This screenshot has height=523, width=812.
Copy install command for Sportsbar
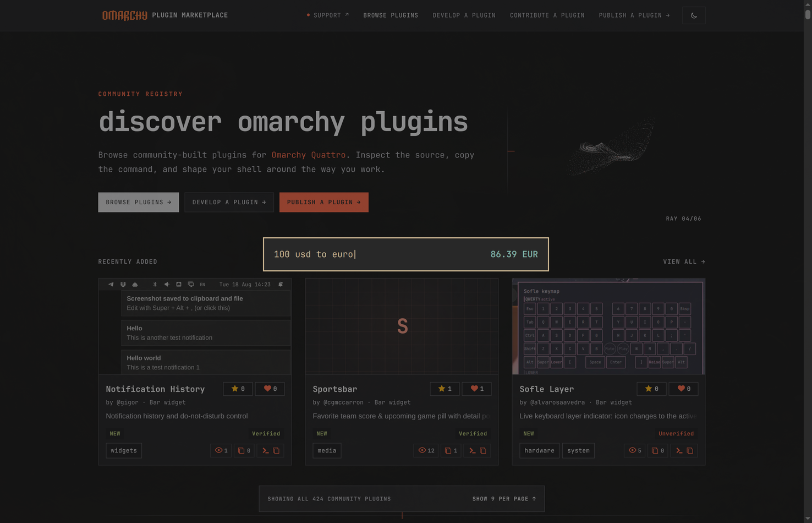click(x=477, y=450)
